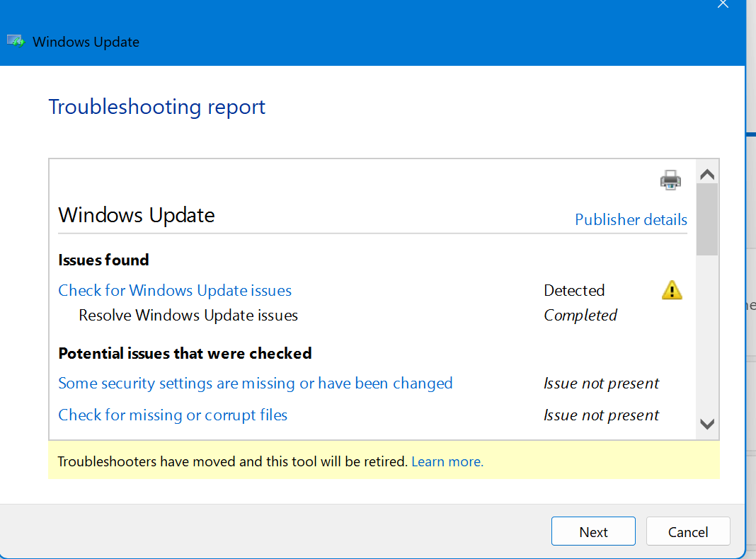Select the Completed status text
Image resolution: width=756 pixels, height=559 pixels.
(580, 315)
